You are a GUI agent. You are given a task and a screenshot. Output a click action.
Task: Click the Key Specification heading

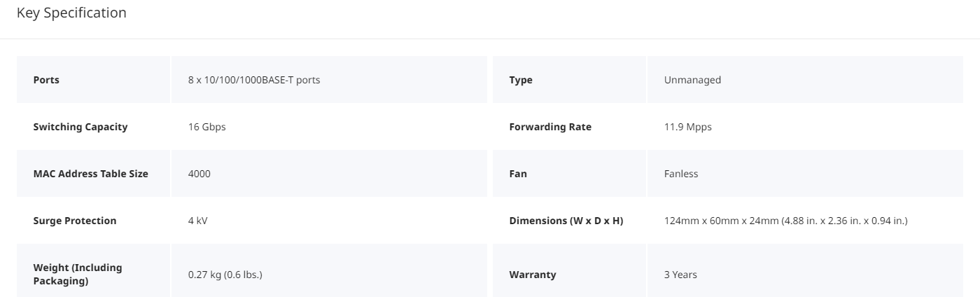pyautogui.click(x=71, y=13)
